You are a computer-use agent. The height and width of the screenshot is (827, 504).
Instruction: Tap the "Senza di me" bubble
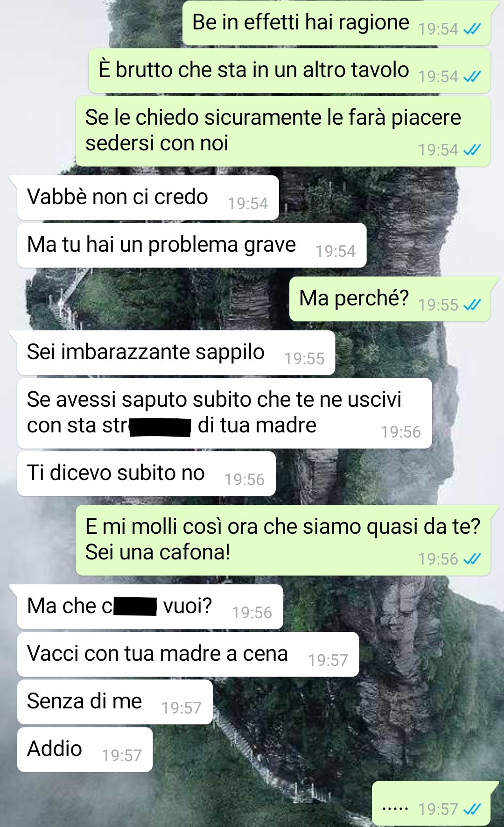(x=115, y=702)
